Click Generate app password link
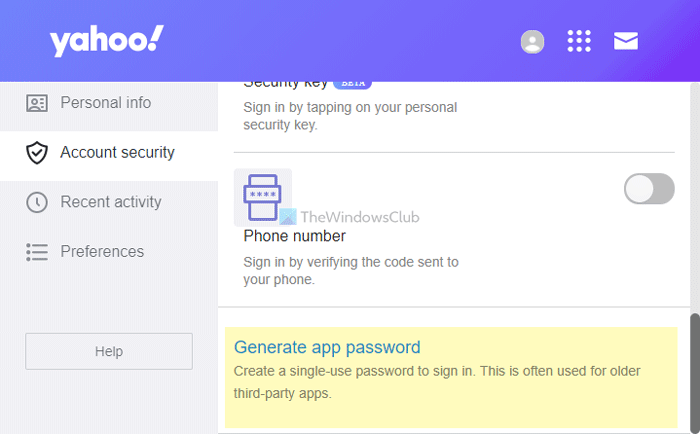 [x=327, y=348]
